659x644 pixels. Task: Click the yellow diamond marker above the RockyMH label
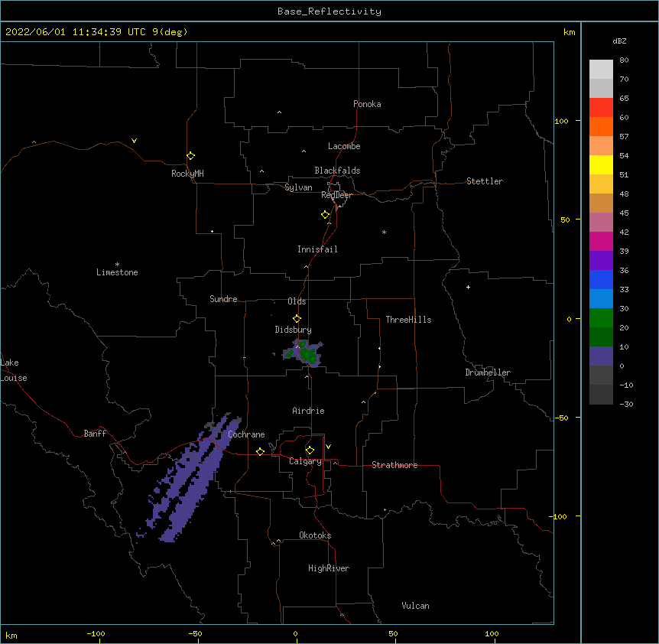190,156
